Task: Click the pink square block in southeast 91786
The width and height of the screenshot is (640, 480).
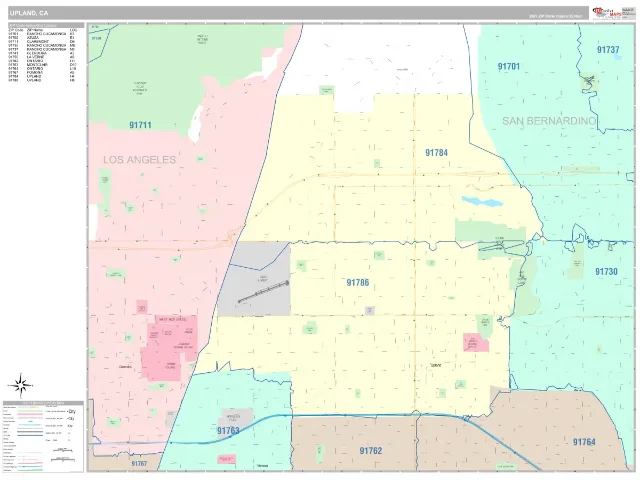Action: point(476,342)
